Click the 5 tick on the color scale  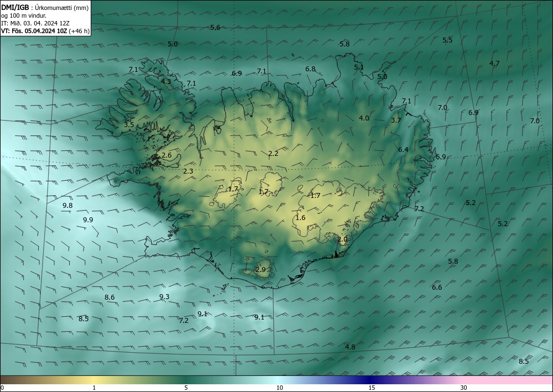[x=186, y=388]
